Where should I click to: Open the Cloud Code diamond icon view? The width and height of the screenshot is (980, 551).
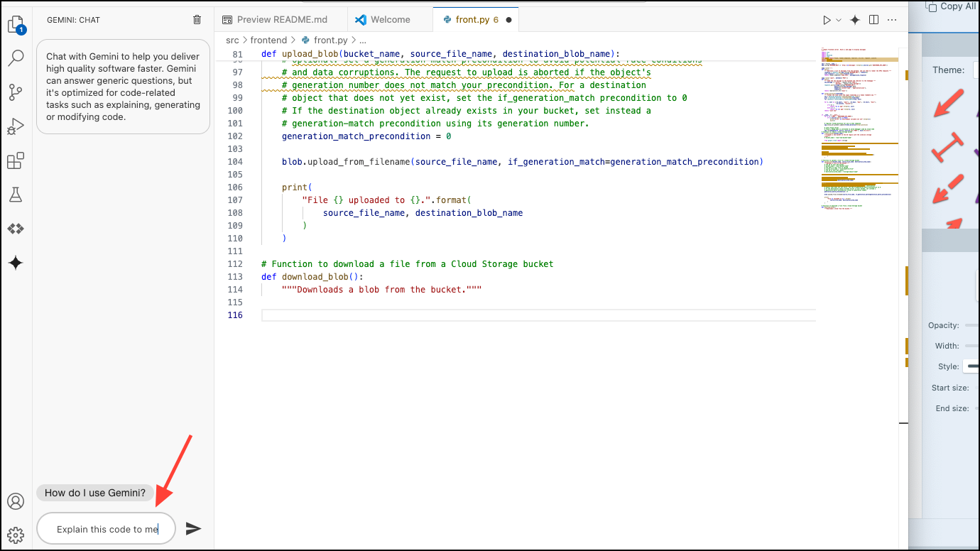tap(16, 229)
